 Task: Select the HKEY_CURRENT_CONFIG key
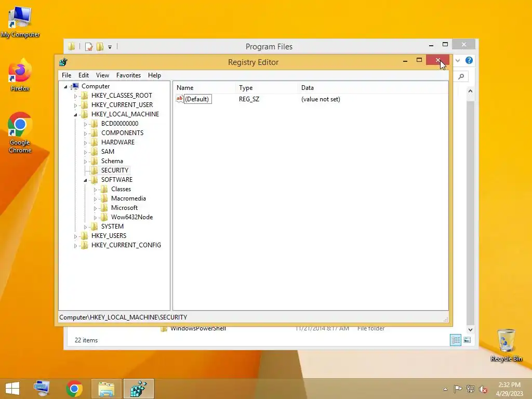pos(126,245)
